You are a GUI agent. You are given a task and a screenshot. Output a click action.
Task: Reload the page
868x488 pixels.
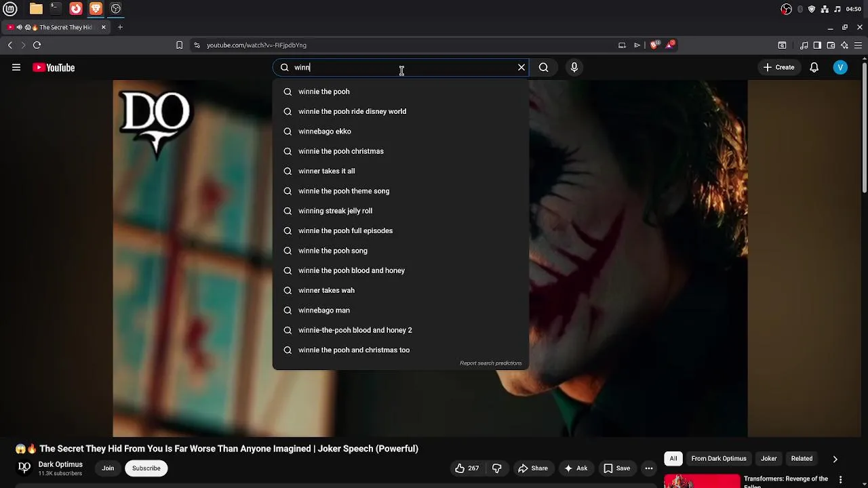tap(37, 45)
